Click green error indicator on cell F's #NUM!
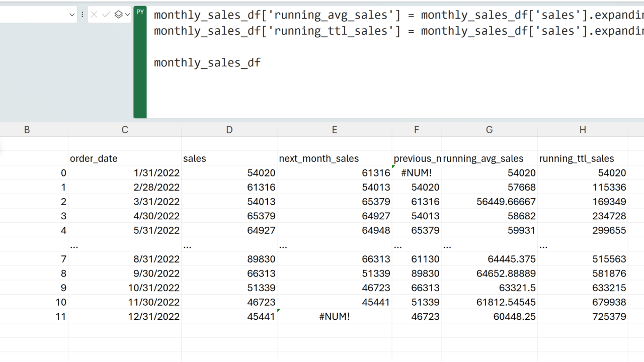The height and width of the screenshot is (362, 644). (394, 167)
